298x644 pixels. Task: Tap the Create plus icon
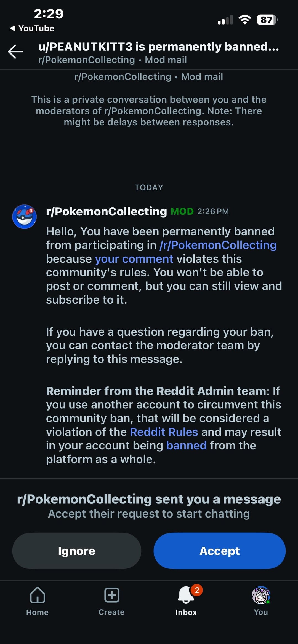click(x=112, y=595)
